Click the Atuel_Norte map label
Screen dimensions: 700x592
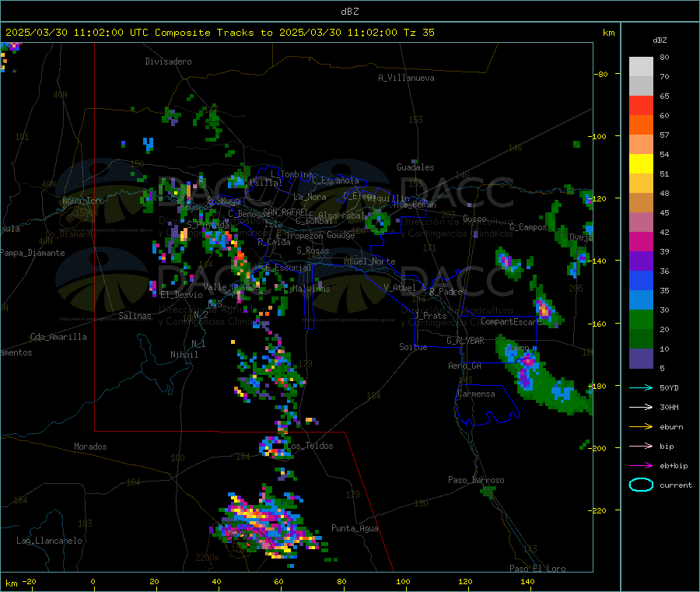pos(369,261)
